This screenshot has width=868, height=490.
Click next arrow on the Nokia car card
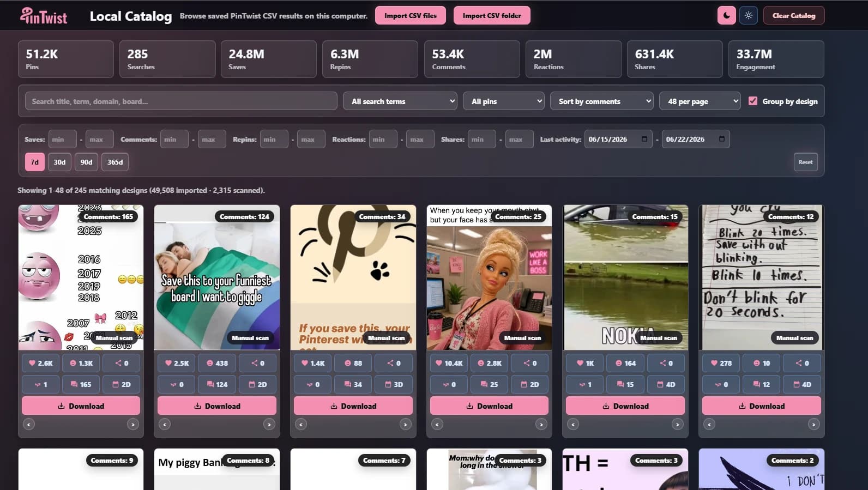click(x=677, y=424)
